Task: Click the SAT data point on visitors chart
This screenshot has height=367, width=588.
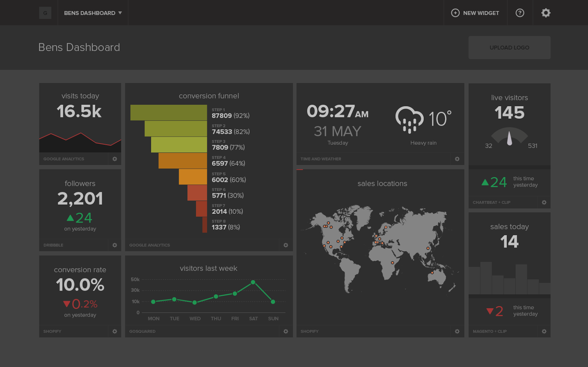Action: coord(253,282)
